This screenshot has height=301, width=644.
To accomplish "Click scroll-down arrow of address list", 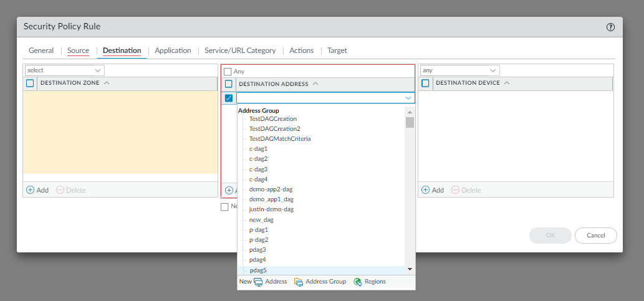I will (410, 269).
